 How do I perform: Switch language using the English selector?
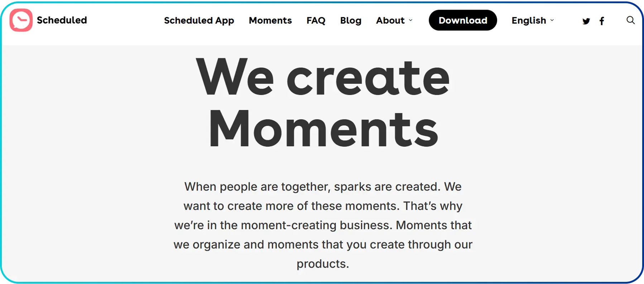[528, 21]
